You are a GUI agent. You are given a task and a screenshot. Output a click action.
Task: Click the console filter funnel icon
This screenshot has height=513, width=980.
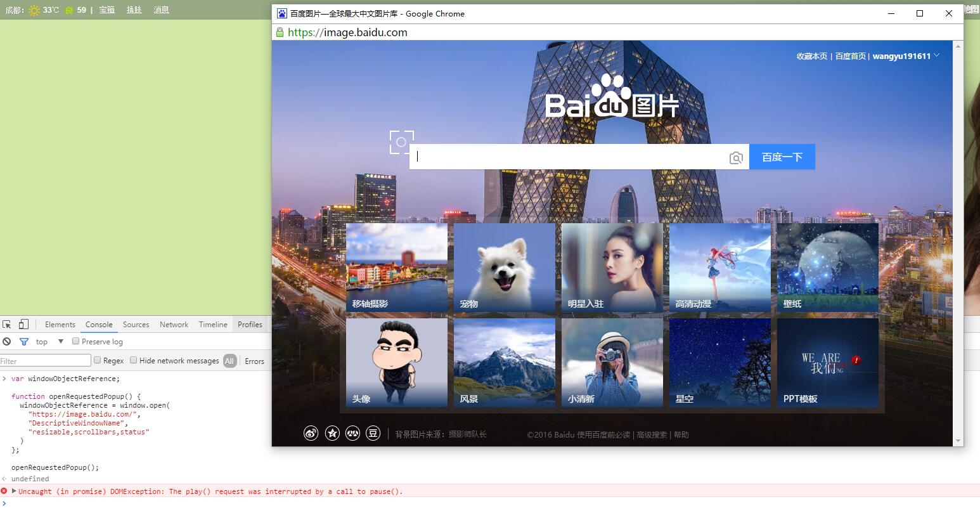24,341
